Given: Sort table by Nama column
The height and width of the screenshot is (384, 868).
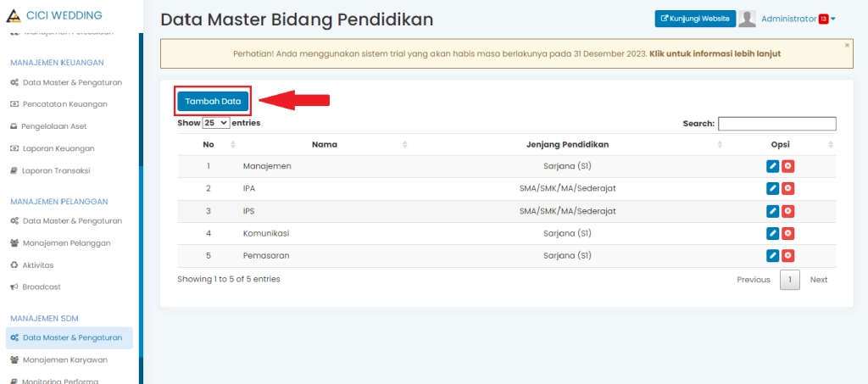Looking at the screenshot, I should tap(325, 144).
